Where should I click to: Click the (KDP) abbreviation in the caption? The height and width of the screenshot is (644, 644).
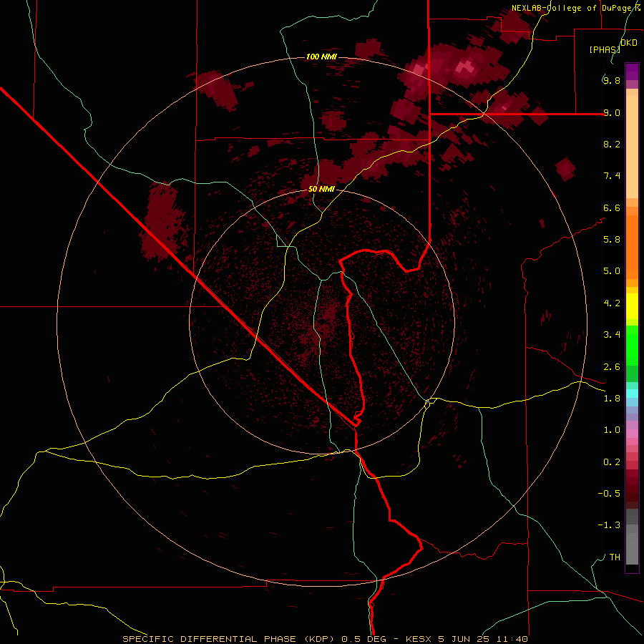(318, 639)
